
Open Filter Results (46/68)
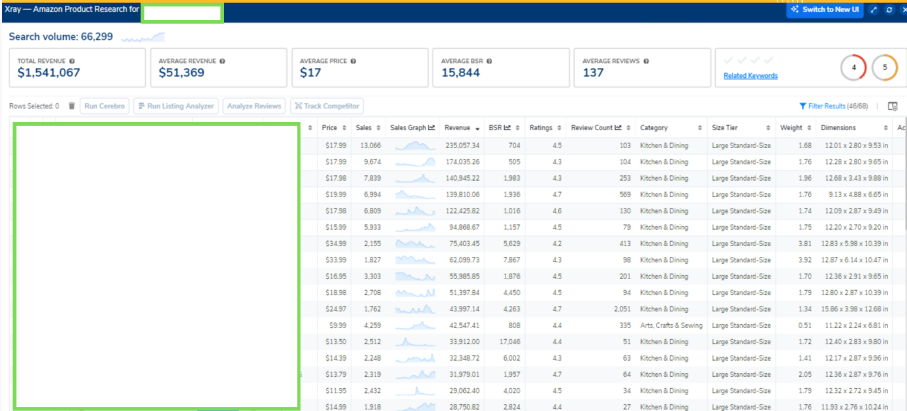(834, 106)
